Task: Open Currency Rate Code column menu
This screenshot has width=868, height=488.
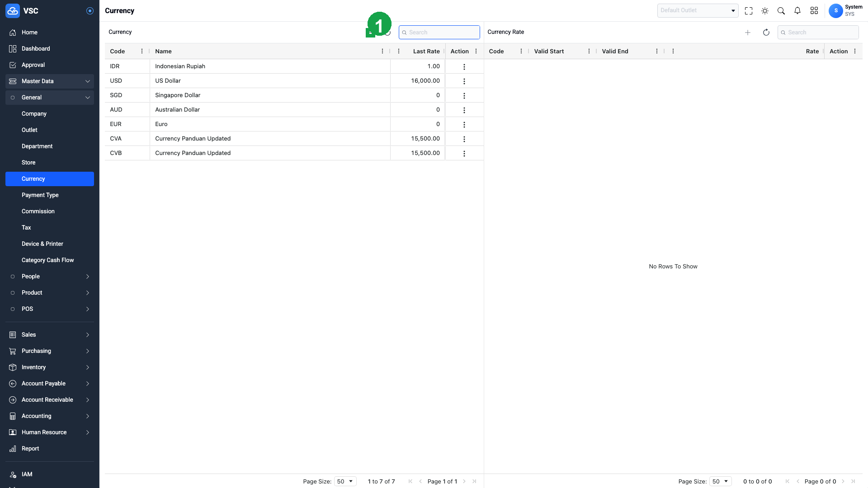Action: (x=521, y=52)
